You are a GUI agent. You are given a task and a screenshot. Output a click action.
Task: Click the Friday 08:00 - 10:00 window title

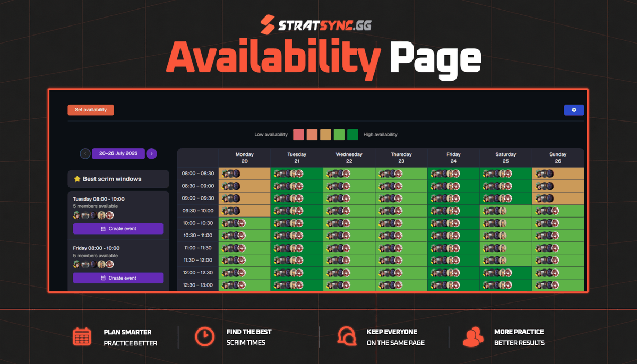click(x=96, y=248)
